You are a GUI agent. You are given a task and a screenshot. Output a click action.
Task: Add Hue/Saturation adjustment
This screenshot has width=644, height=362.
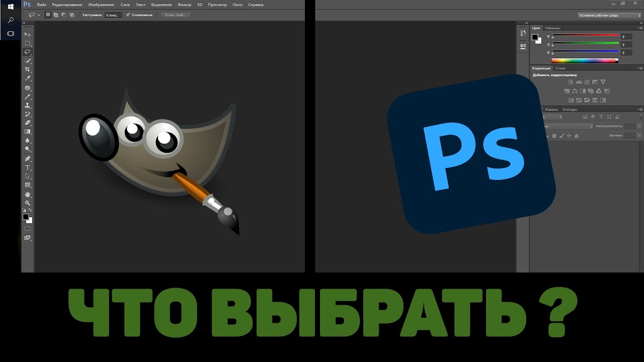tap(567, 91)
